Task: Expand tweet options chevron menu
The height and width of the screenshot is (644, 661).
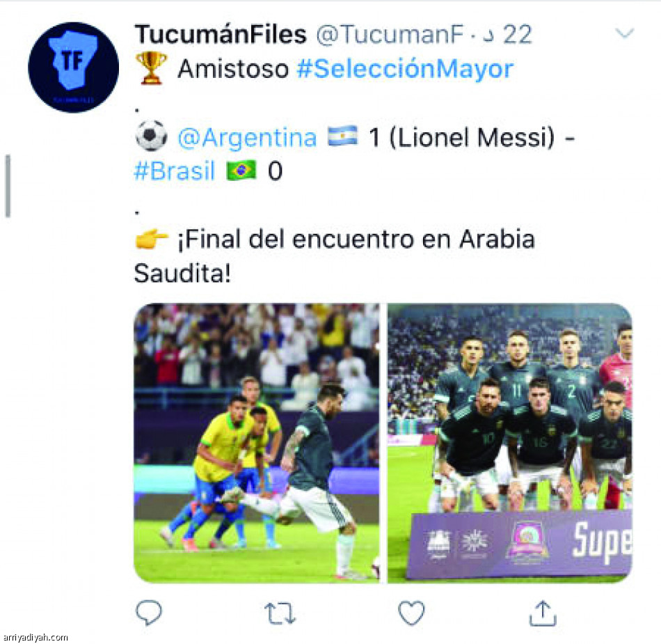Action: pos(624,33)
